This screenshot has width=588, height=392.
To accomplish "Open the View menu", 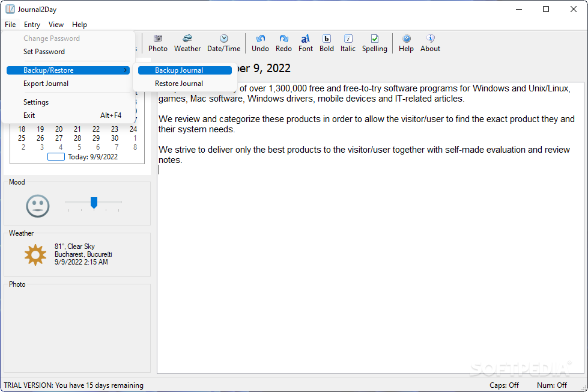I will point(56,25).
